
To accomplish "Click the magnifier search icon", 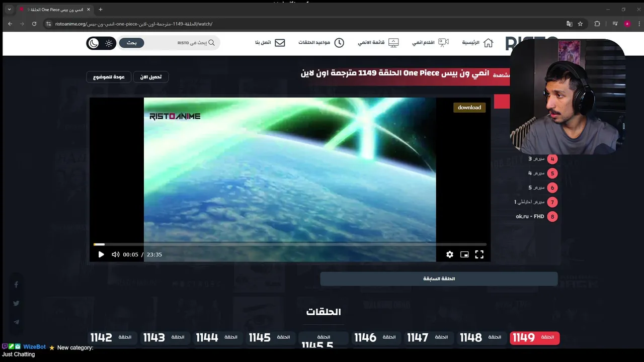I will click(212, 43).
